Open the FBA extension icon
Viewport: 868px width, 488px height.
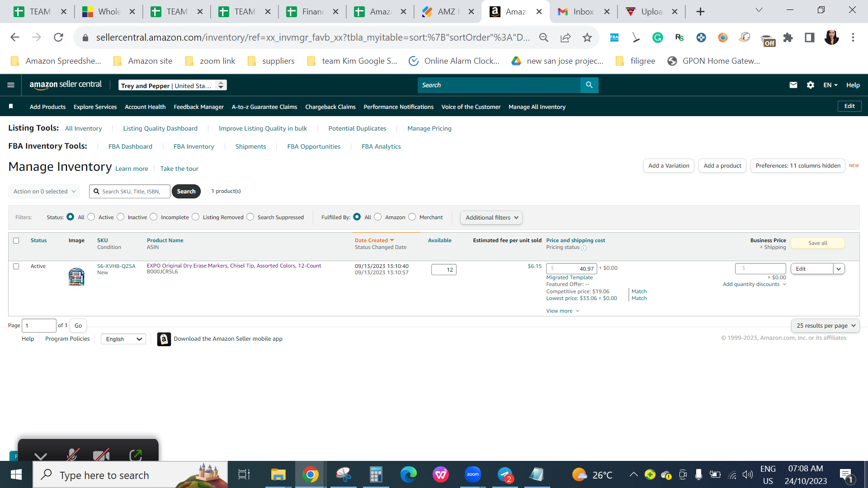(614, 38)
